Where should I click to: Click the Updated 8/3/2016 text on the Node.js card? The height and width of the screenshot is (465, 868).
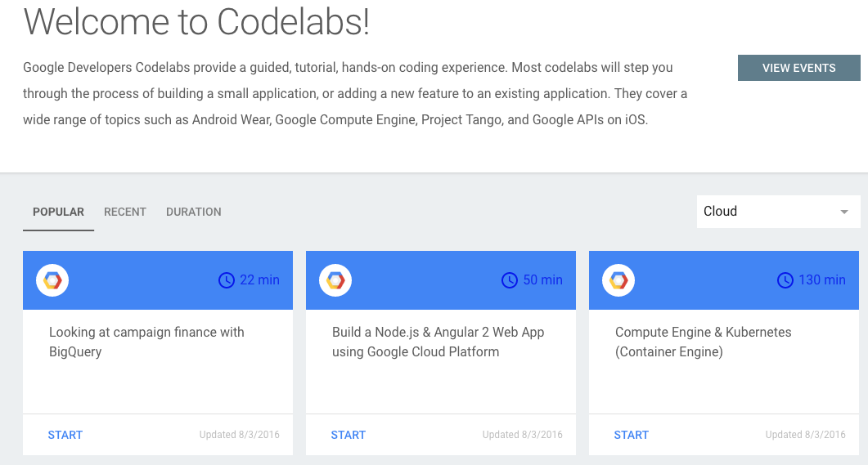(522, 435)
